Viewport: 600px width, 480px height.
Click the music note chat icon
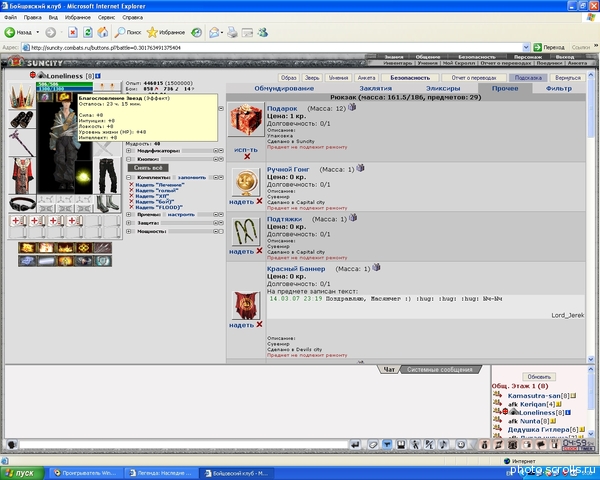pos(443,445)
